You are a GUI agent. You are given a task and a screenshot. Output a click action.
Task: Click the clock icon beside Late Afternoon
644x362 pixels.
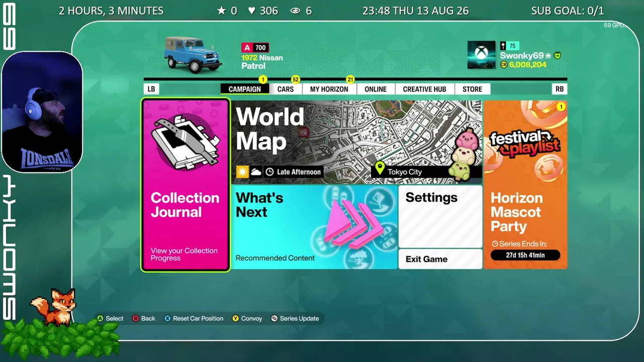(x=270, y=172)
